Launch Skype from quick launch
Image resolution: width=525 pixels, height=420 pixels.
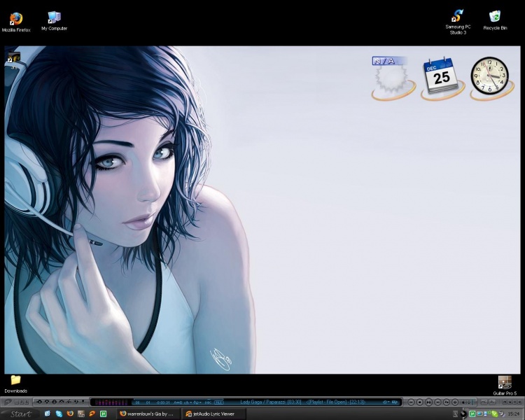(x=59, y=414)
